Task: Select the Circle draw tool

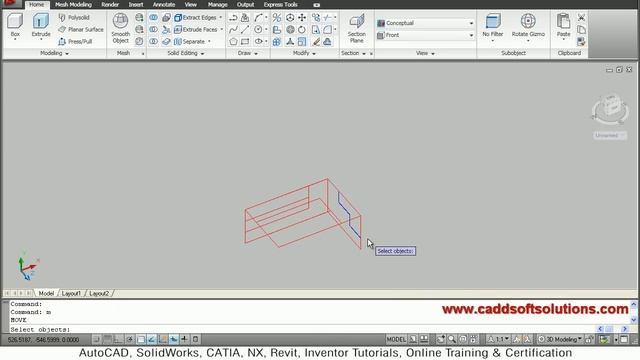Action: 258,29
